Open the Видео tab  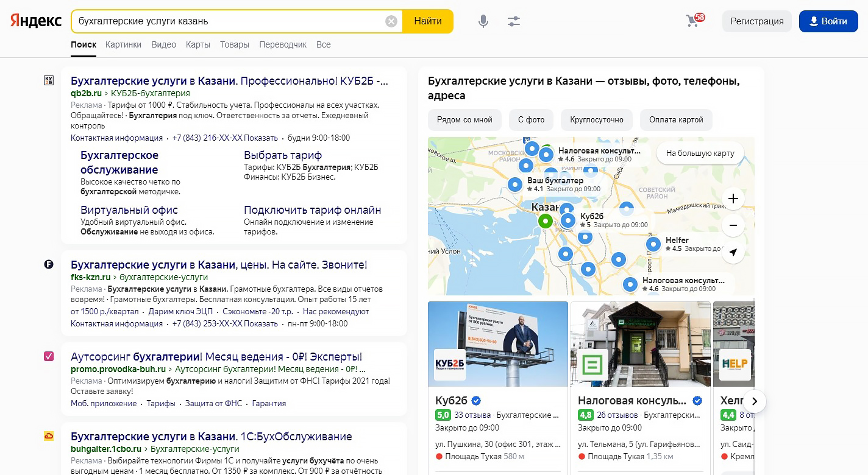pyautogui.click(x=163, y=44)
